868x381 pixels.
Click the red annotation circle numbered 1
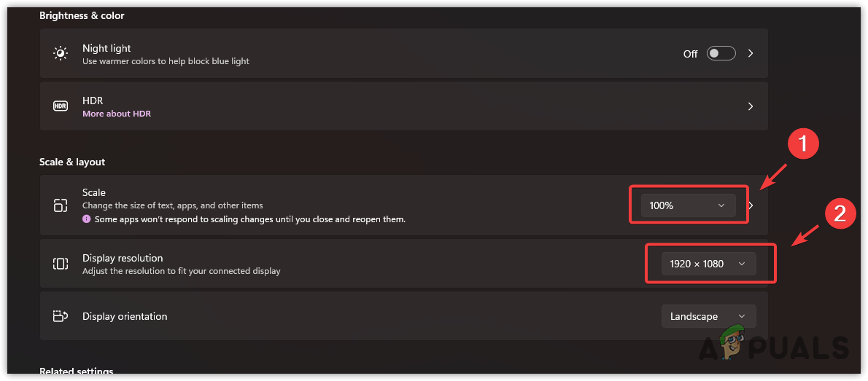[x=802, y=145]
